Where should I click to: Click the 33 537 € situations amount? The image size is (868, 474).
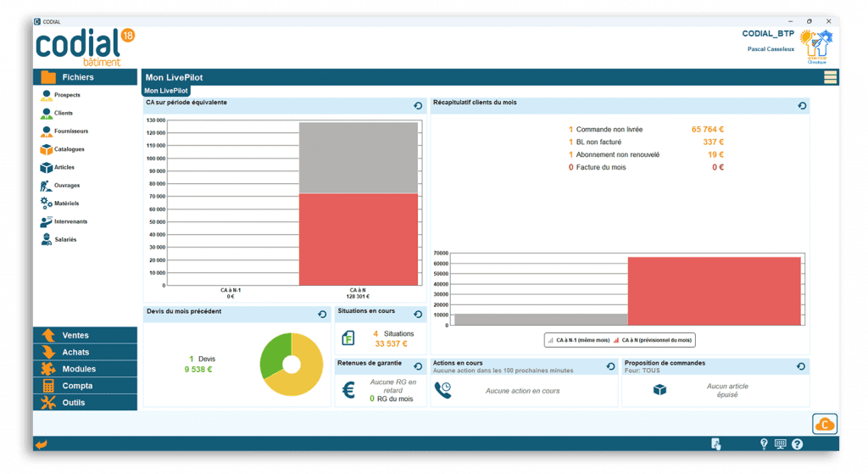click(x=391, y=344)
